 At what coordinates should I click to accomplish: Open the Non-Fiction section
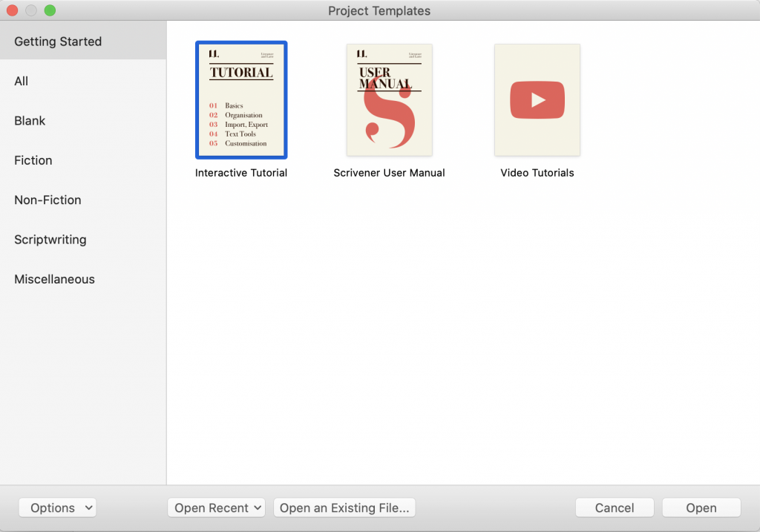coord(47,200)
